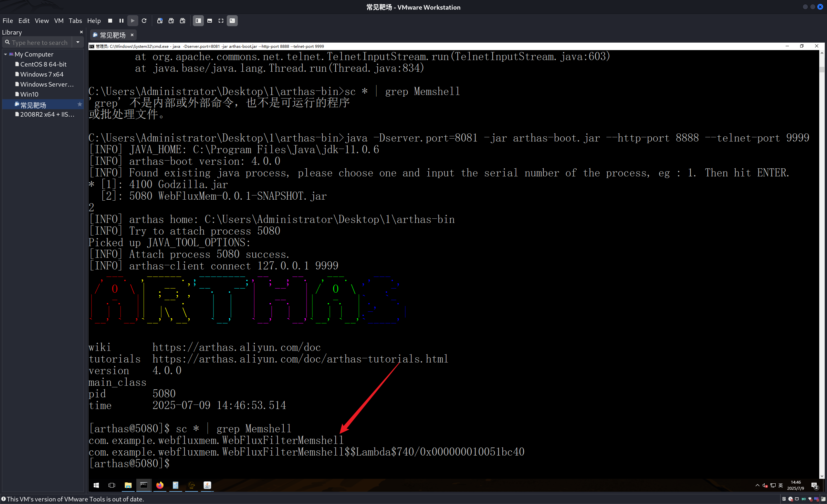Viewport: 827px width, 504px height.
Task: Open the VM menu
Action: pyautogui.click(x=59, y=21)
